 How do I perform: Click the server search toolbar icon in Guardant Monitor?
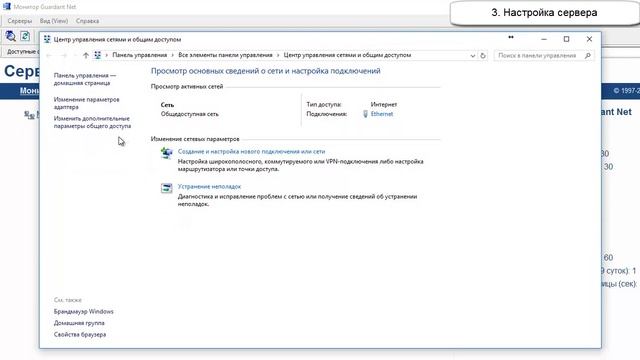tap(11, 36)
